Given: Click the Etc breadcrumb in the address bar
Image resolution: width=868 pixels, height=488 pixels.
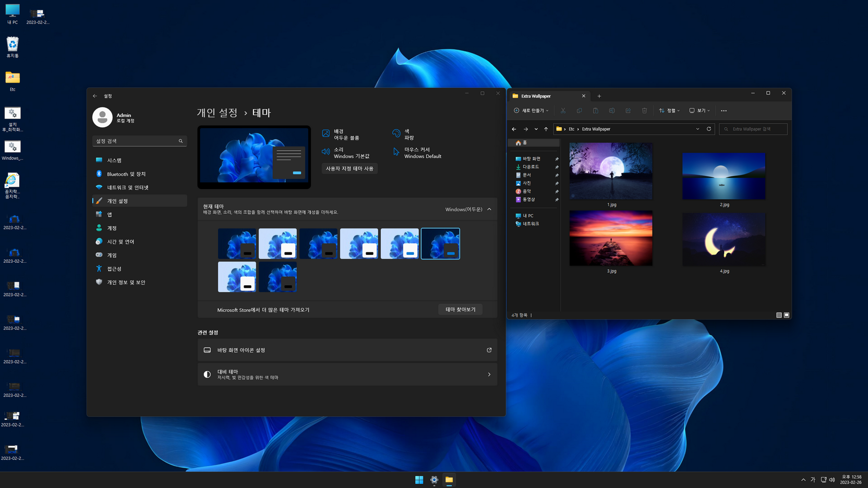Looking at the screenshot, I should pos(571,129).
